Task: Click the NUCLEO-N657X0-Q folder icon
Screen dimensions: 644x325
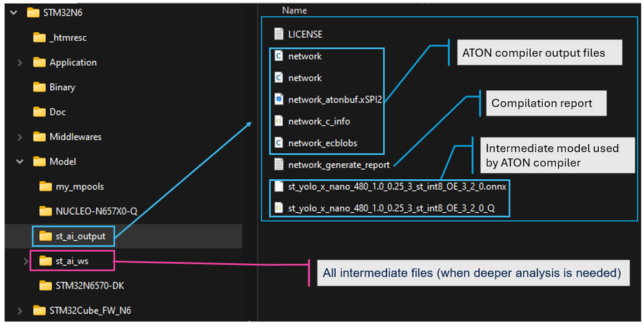Action: [x=46, y=212]
